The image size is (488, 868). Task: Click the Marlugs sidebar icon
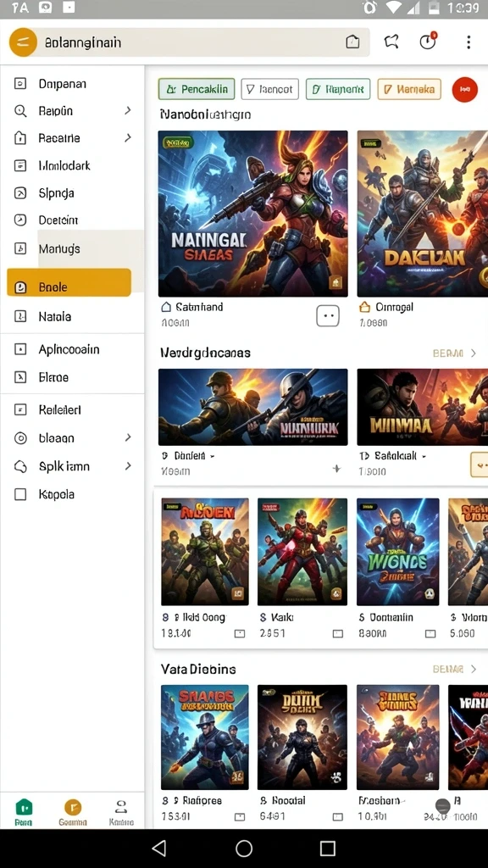tap(20, 248)
